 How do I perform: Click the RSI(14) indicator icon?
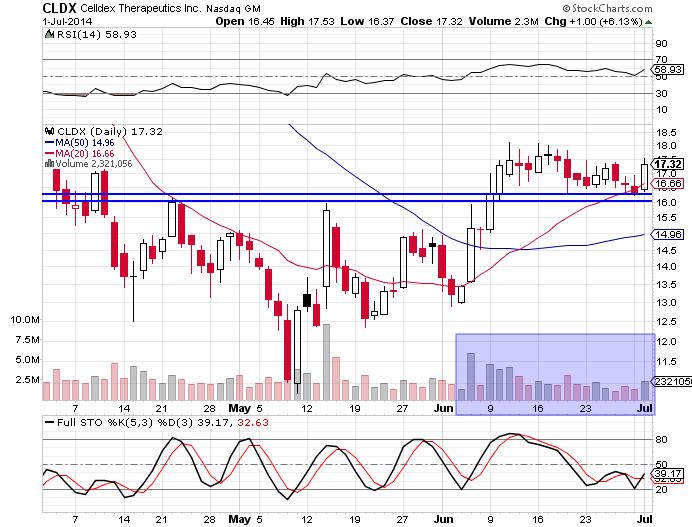pyautogui.click(x=49, y=34)
